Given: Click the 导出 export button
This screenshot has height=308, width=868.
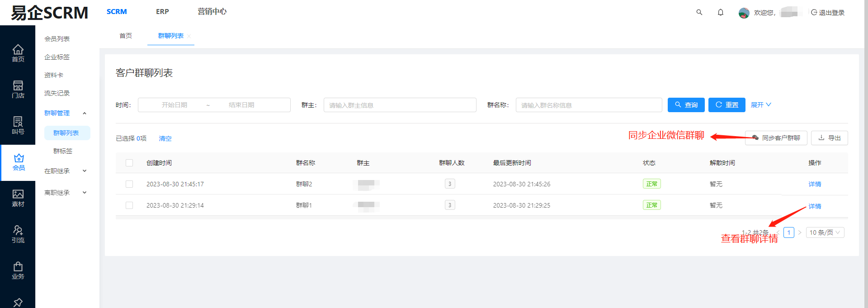Looking at the screenshot, I should pos(830,138).
